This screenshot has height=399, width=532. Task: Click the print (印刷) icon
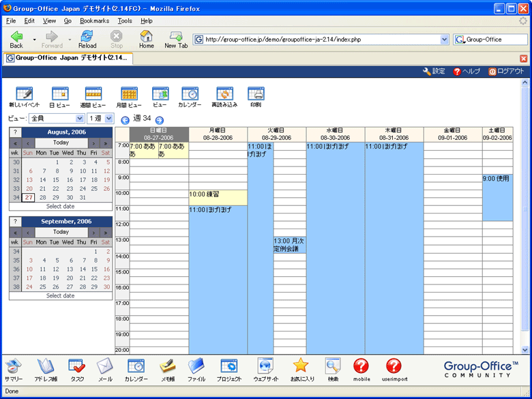[256, 94]
